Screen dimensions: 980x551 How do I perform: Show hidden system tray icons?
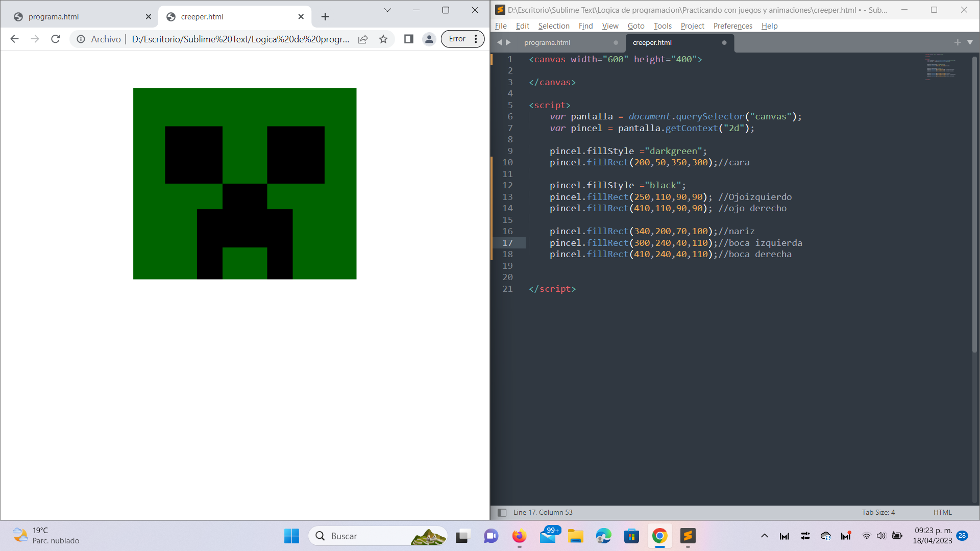tap(764, 536)
